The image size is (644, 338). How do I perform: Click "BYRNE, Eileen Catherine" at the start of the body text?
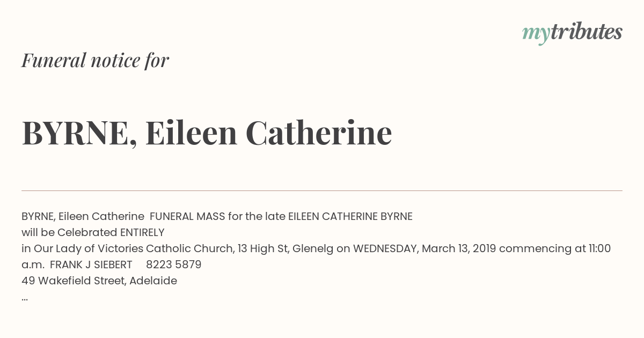(83, 216)
